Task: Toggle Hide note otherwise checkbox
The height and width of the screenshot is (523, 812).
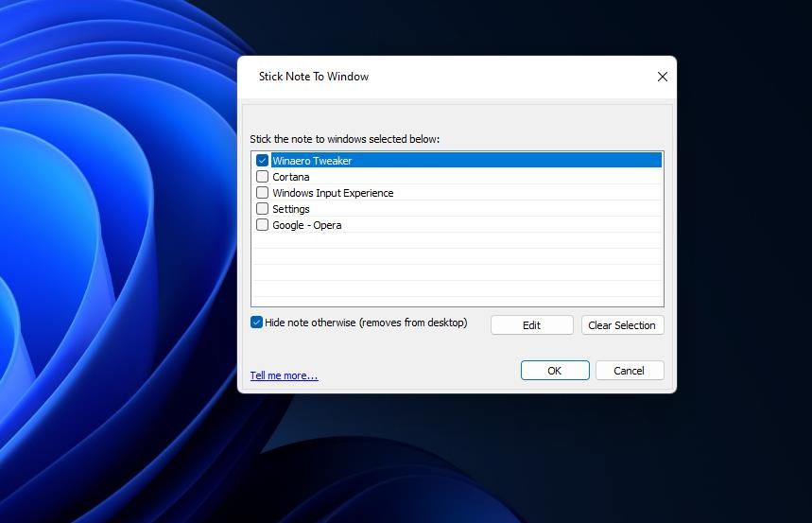Action: pyautogui.click(x=256, y=322)
